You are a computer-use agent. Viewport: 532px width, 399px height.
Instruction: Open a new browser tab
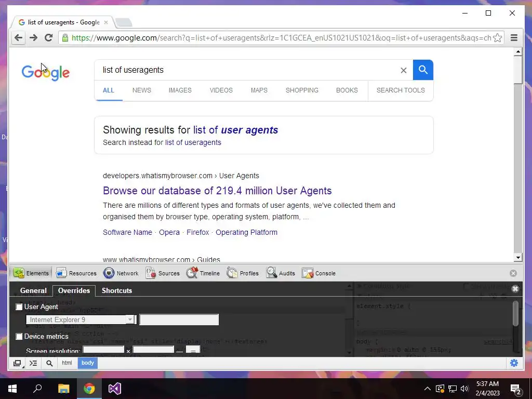(x=124, y=22)
